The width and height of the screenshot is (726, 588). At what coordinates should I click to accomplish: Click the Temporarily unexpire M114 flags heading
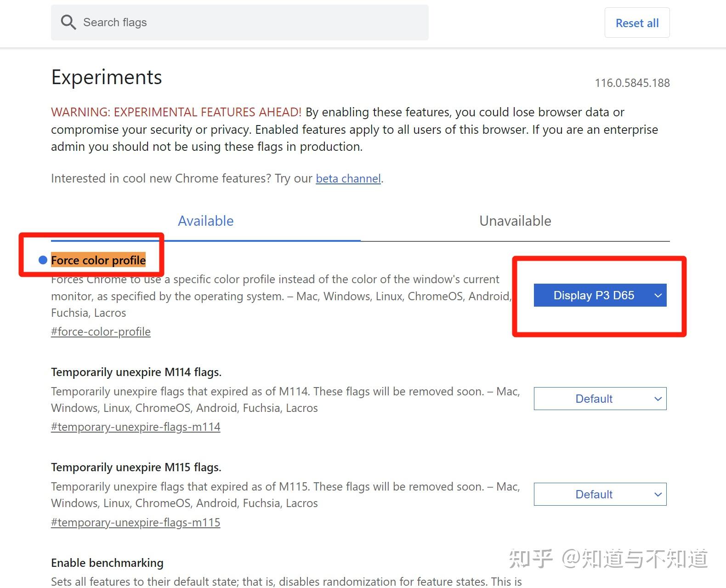click(136, 372)
